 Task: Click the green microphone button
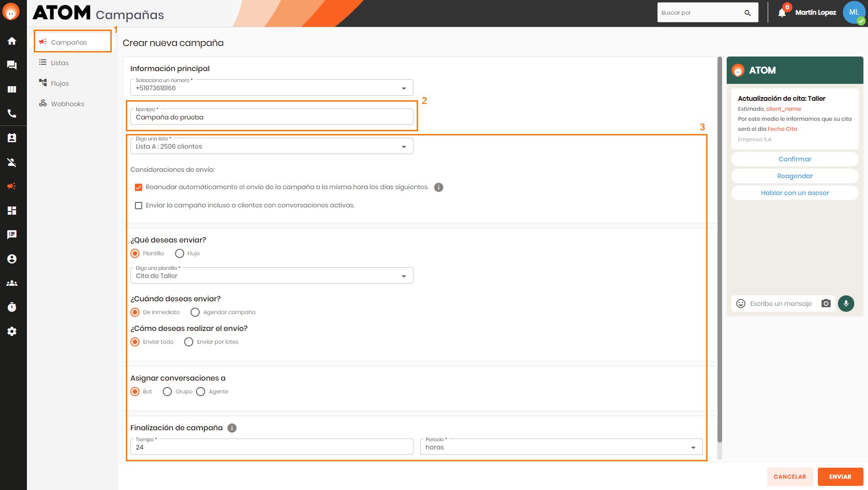coord(846,304)
